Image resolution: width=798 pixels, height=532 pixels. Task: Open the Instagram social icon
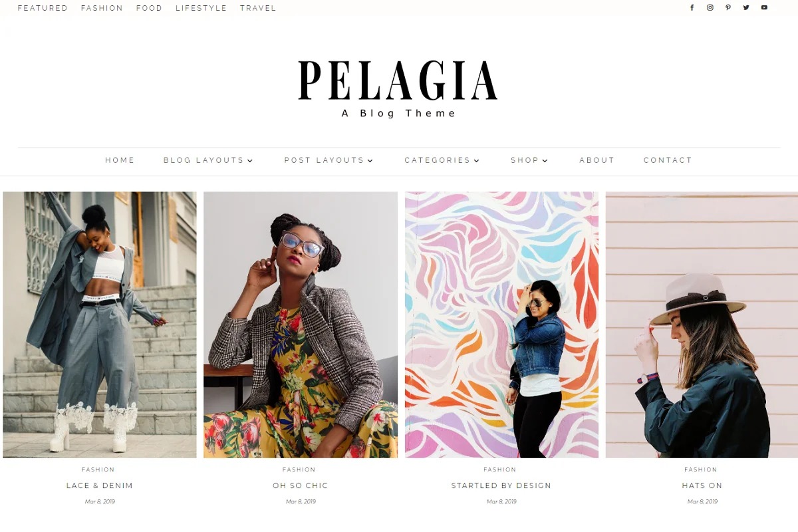pyautogui.click(x=710, y=8)
